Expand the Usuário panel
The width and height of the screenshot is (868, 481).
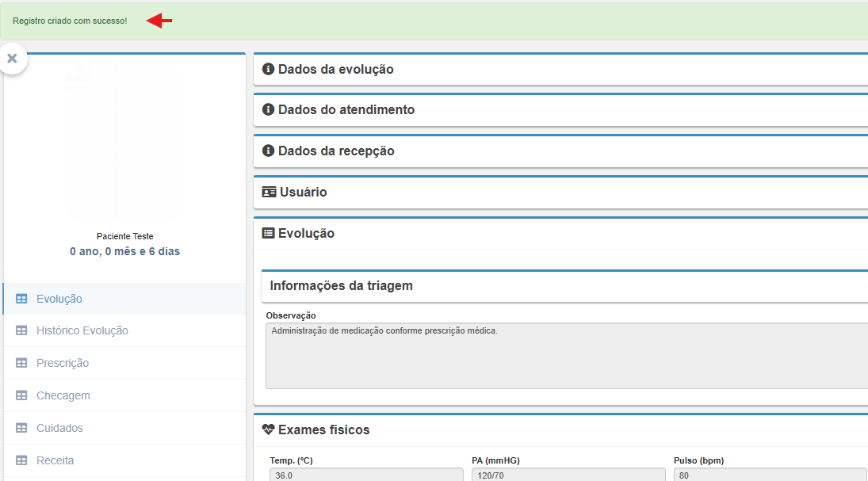(303, 192)
